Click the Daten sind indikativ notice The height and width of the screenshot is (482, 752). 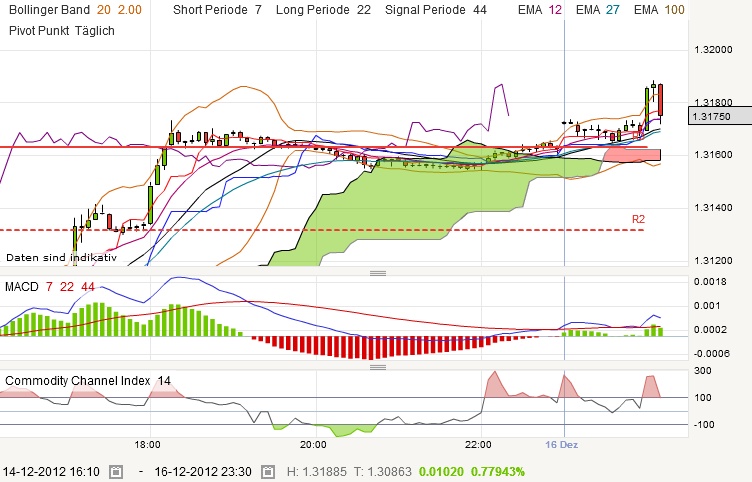click(x=61, y=258)
